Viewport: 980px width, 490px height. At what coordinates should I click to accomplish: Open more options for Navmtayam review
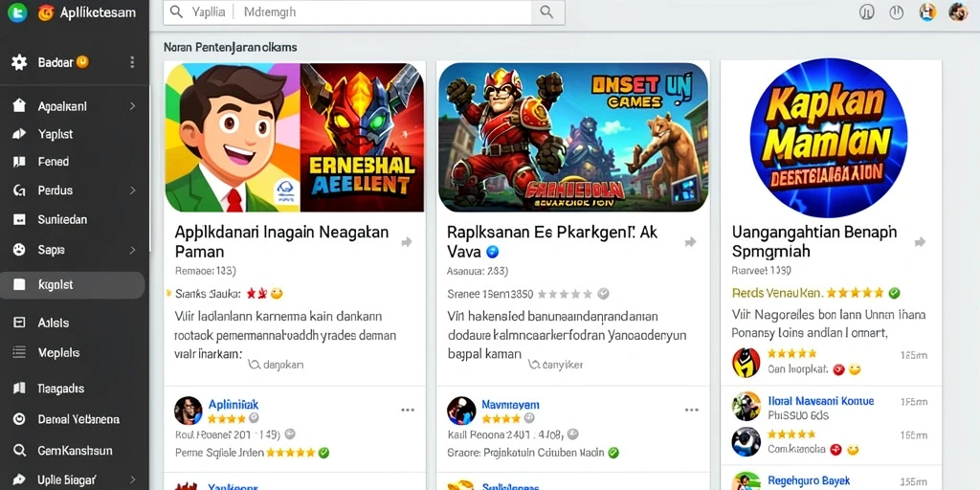(691, 410)
